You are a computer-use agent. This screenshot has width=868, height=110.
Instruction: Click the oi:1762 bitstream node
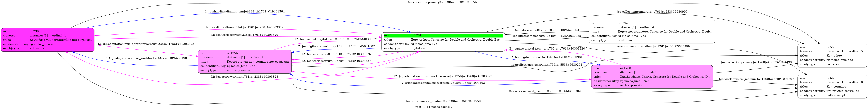coord(652,32)
